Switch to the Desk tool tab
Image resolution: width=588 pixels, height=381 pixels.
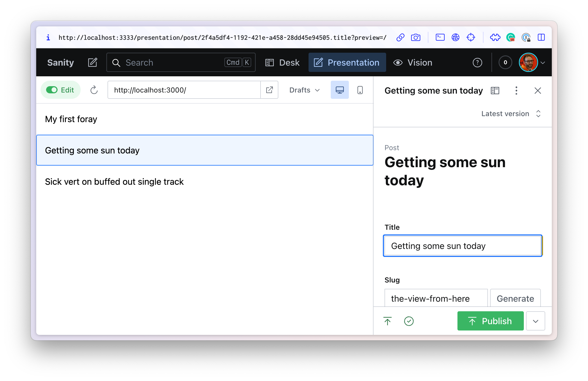[x=282, y=63]
